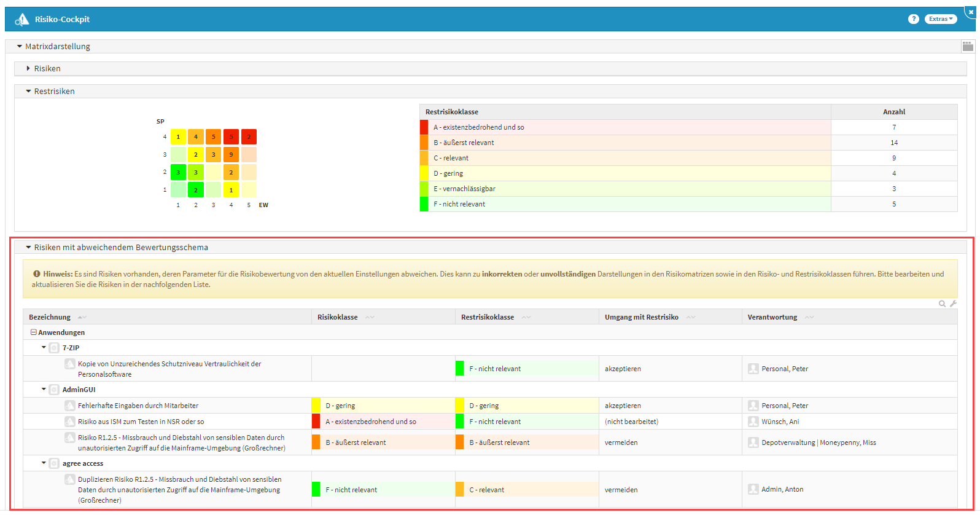
Task: Collapse Risiken mit abweichendem Bewertungsschema section
Action: click(x=28, y=248)
